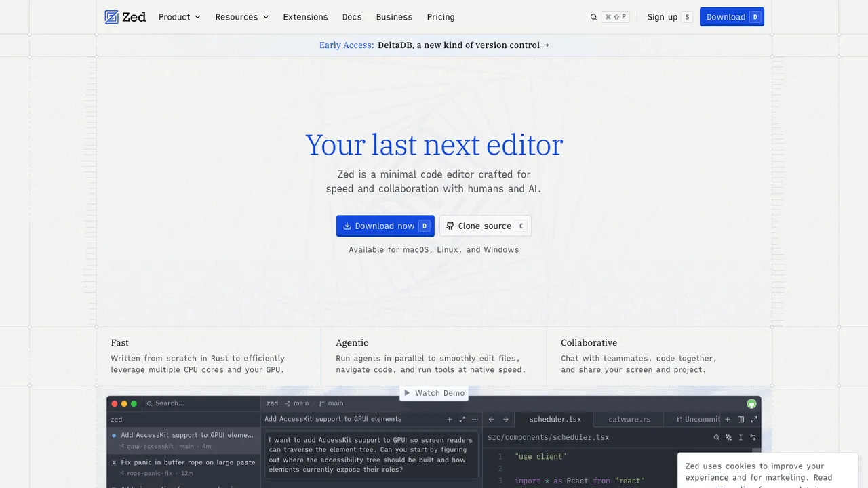Open the main branch selector in title bar
The height and width of the screenshot is (488, 868).
(297, 403)
